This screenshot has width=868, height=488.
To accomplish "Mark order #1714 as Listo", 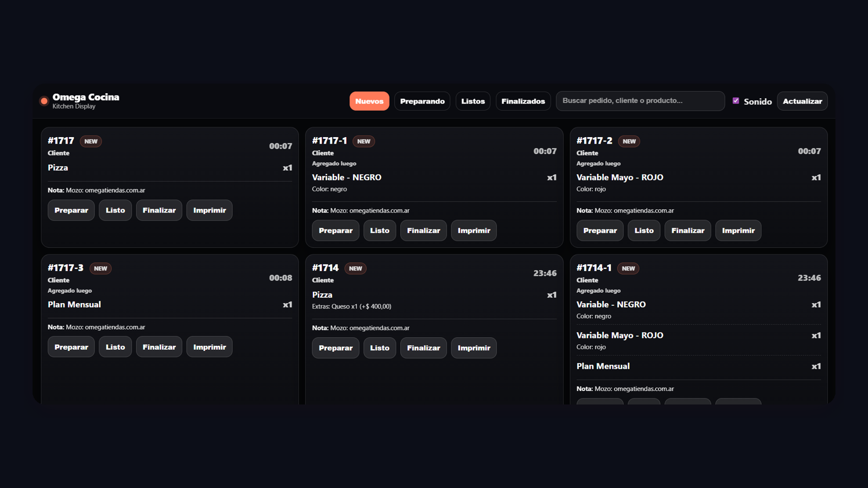I will 379,348.
